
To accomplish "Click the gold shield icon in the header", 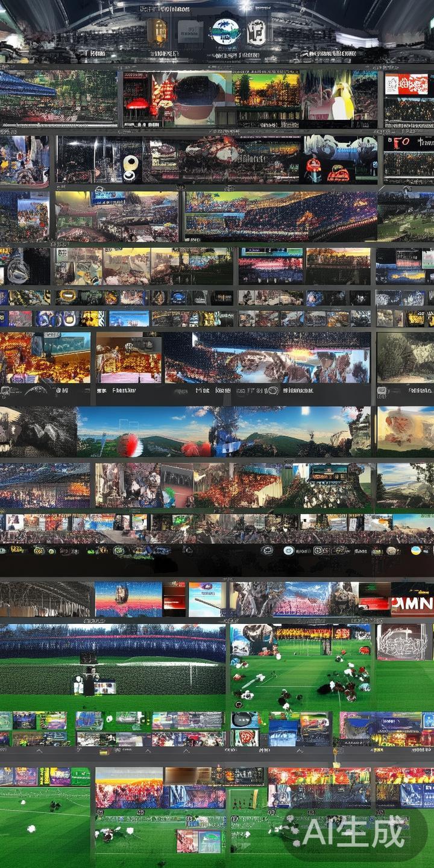I will [157, 31].
